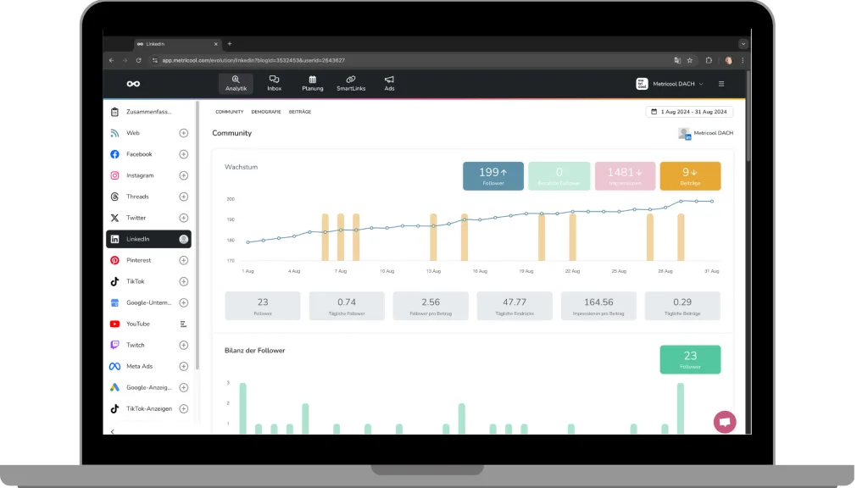
Task: Add connection with plus next to Instagram
Action: tap(183, 175)
